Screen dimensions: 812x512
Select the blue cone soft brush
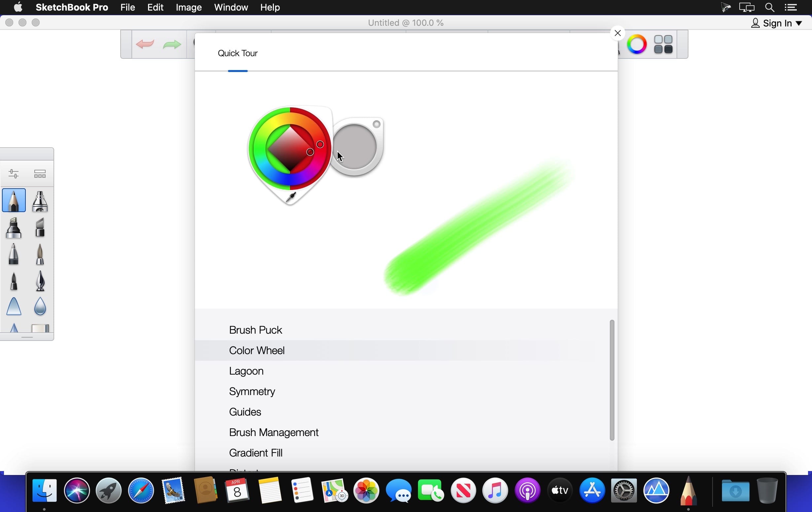(14, 306)
